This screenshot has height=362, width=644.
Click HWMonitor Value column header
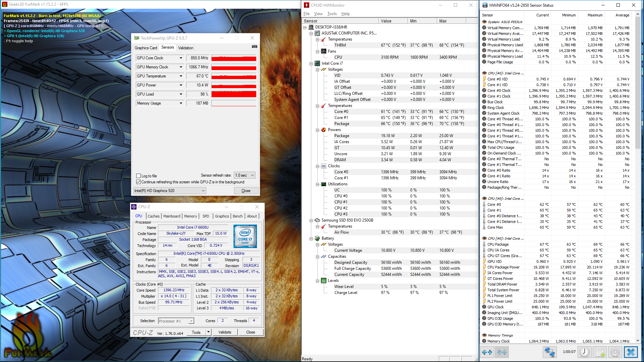click(393, 21)
